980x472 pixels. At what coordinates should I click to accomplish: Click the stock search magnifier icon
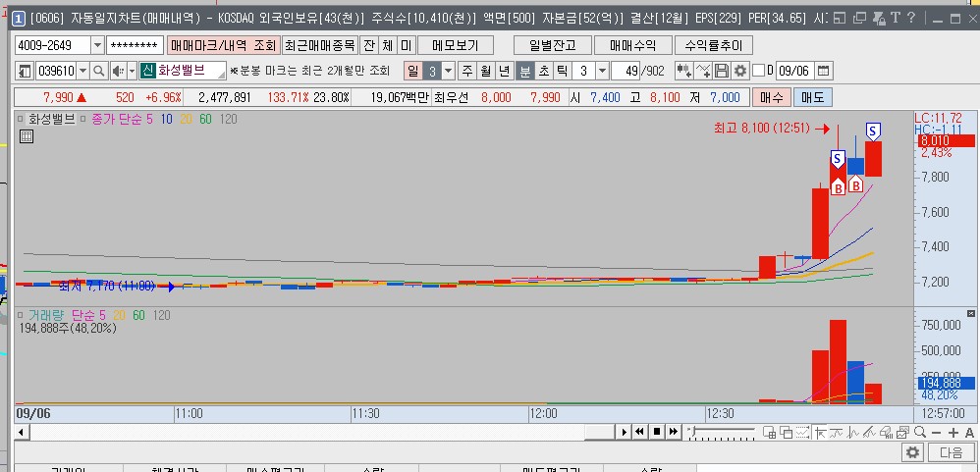[x=98, y=72]
